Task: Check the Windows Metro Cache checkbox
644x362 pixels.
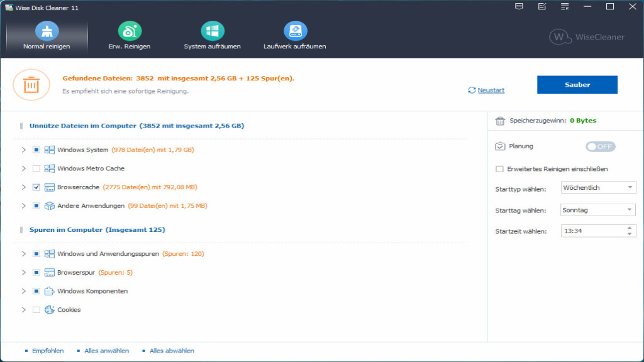Action: [36, 168]
